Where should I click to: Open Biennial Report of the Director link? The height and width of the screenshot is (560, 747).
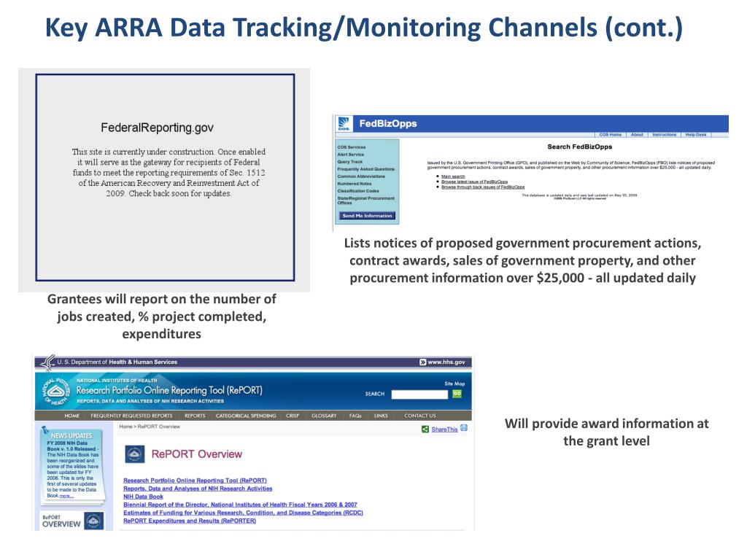point(240,505)
